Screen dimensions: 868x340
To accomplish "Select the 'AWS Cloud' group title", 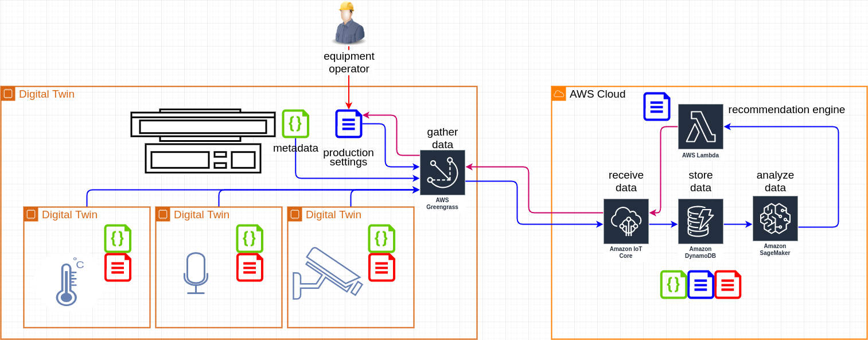I will click(597, 94).
